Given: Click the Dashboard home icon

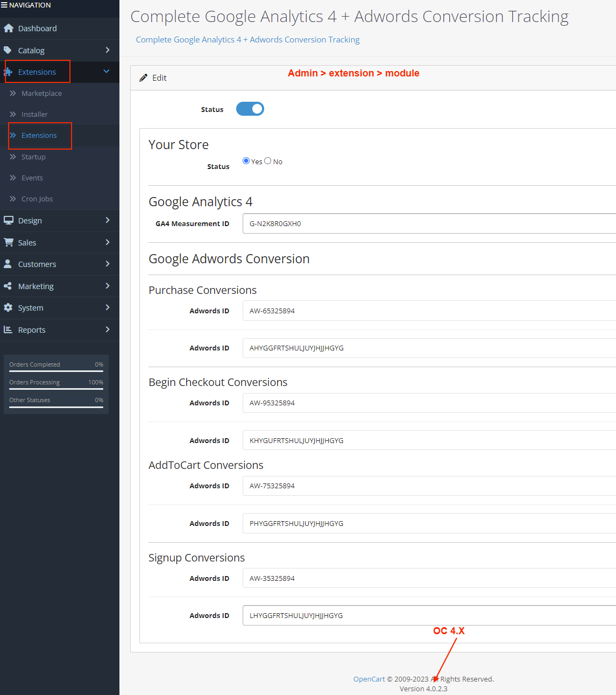Looking at the screenshot, I should tap(8, 29).
